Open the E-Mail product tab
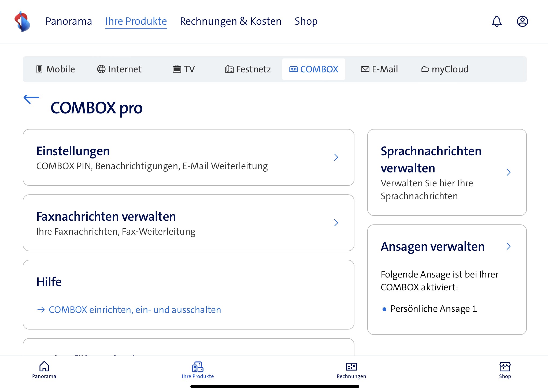The width and height of the screenshot is (548, 392). [x=379, y=69]
